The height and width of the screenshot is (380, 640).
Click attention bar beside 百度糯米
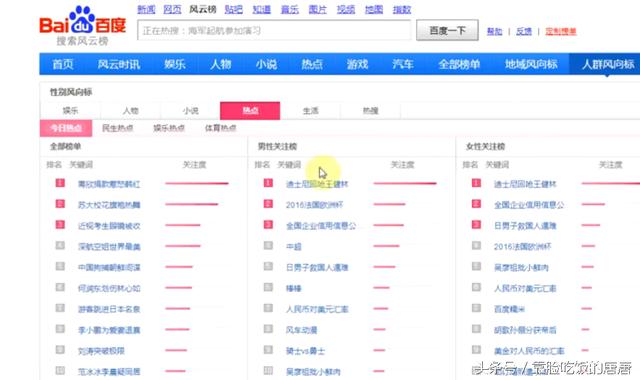(x=587, y=308)
